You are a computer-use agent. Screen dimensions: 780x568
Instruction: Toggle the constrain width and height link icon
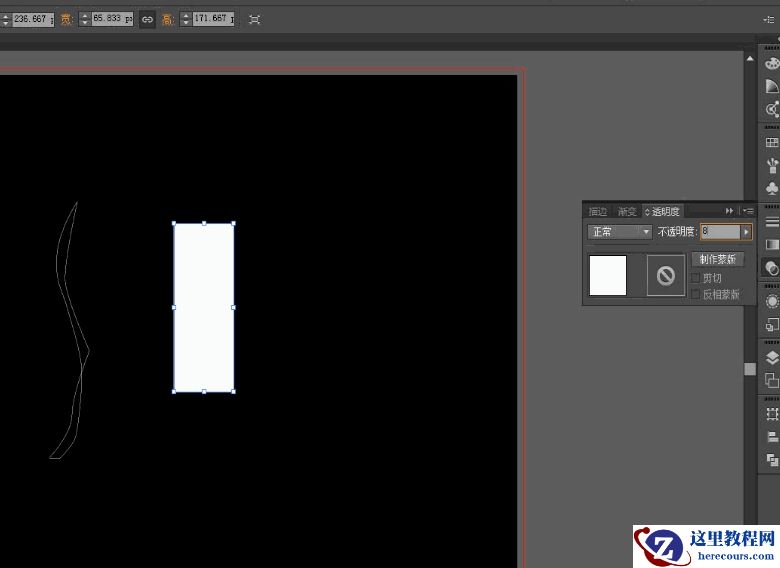[x=147, y=19]
